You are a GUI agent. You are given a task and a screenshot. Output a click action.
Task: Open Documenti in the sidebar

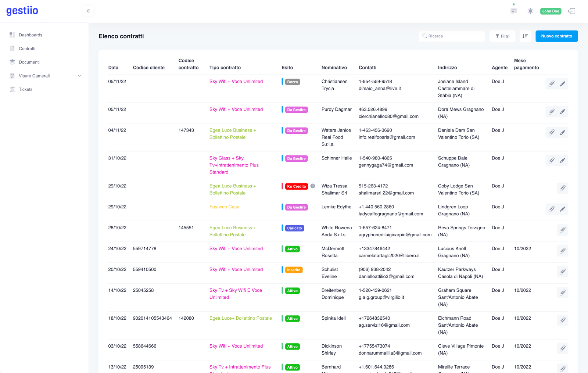[29, 62]
